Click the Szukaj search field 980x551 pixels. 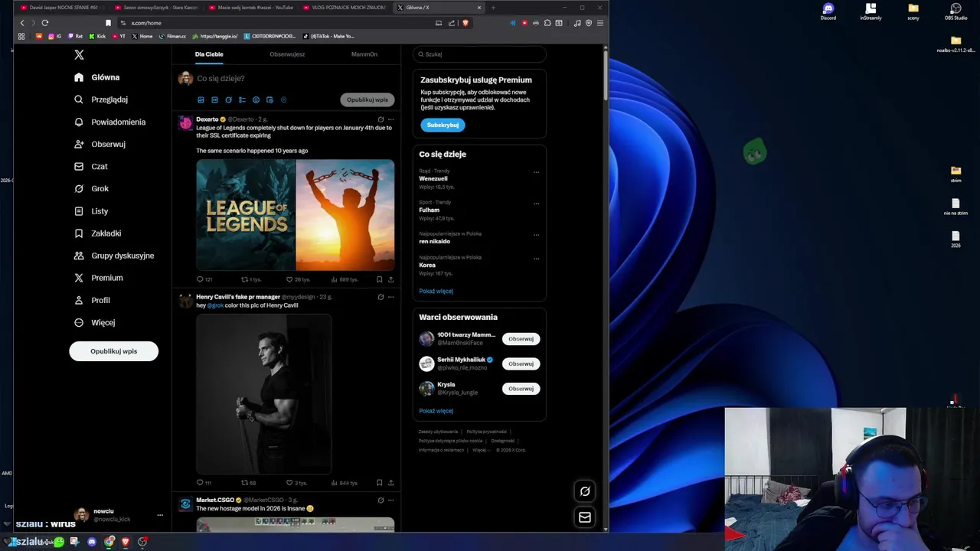pos(479,54)
